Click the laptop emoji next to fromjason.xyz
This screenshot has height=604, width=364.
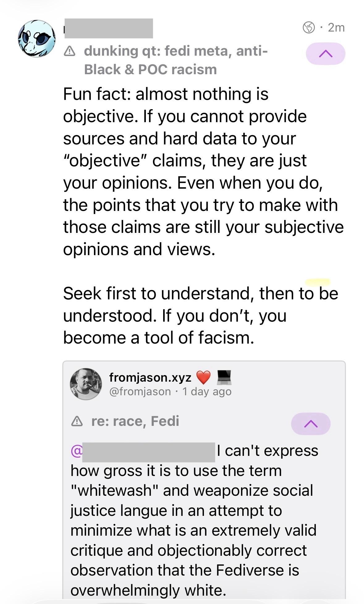[x=224, y=377]
